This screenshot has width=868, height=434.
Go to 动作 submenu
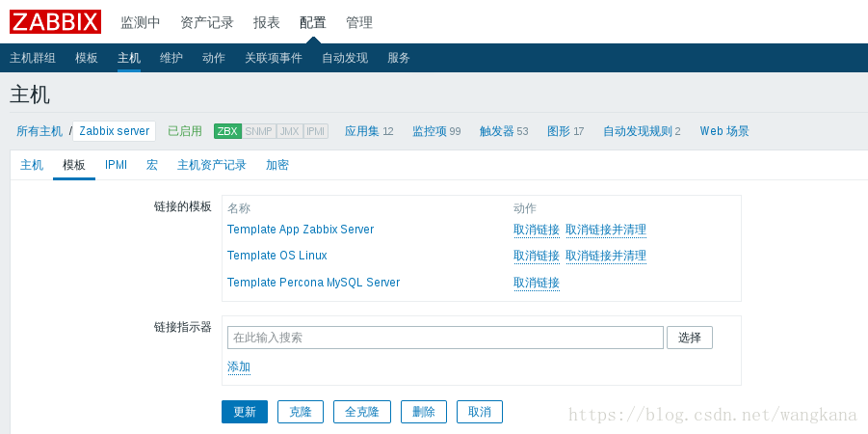[214, 58]
